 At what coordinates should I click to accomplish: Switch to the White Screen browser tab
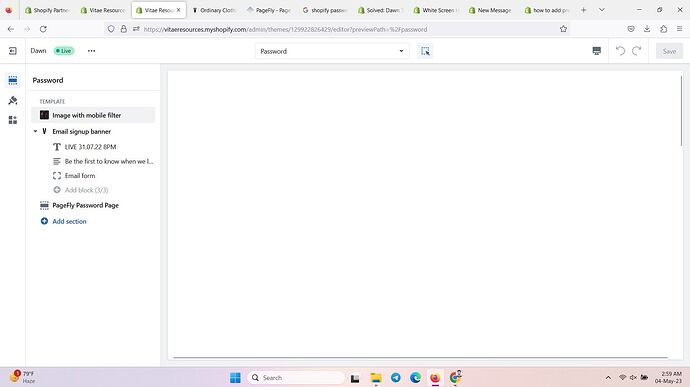[436, 10]
